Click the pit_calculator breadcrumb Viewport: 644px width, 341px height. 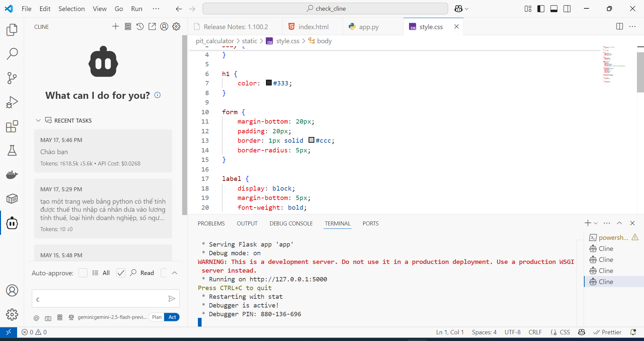215,41
